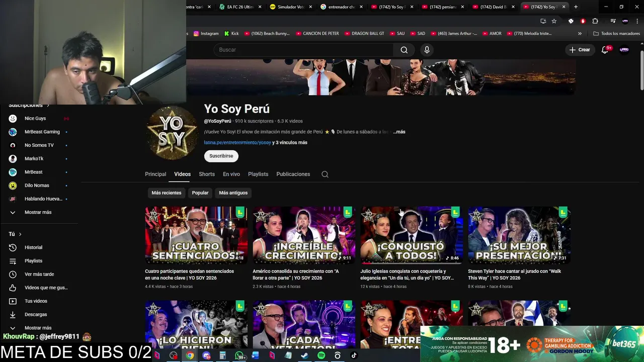Expand Mostrar más under subscriptions

pyautogui.click(x=39, y=212)
